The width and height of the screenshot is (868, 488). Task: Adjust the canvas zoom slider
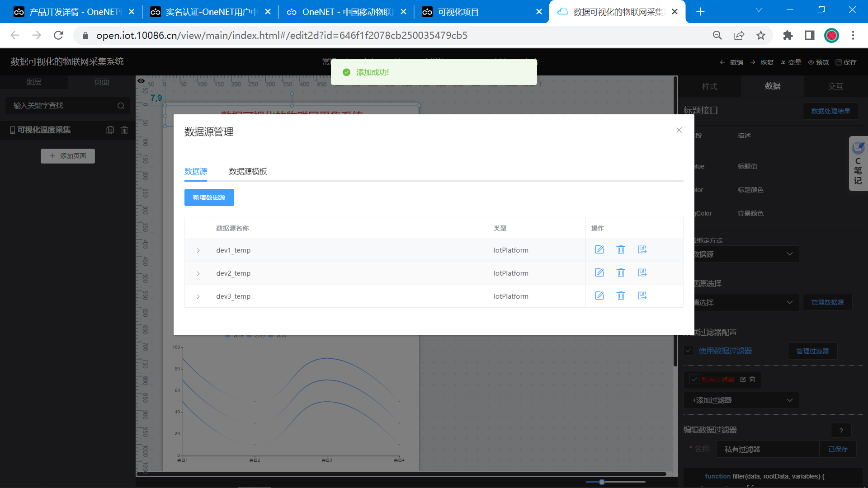coord(602,482)
